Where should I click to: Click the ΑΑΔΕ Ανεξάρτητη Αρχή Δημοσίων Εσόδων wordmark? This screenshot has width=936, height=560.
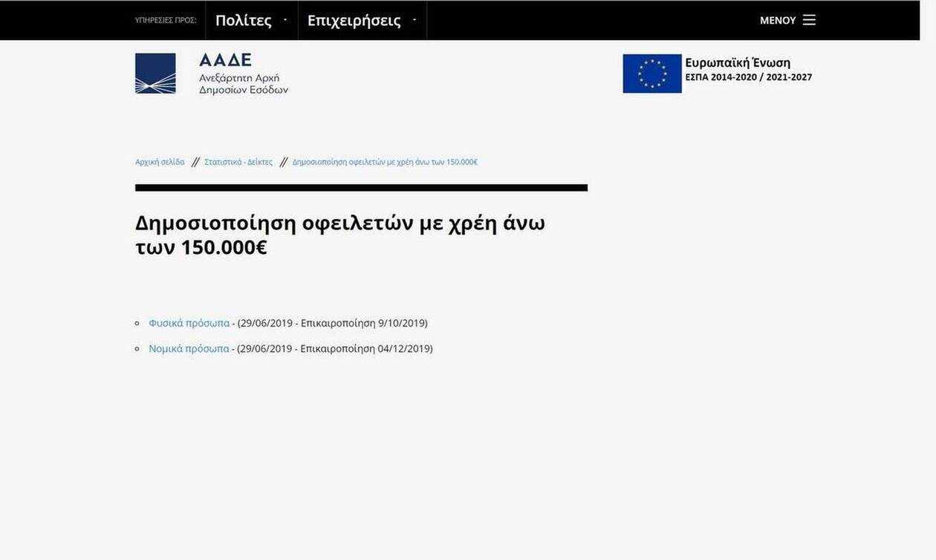click(x=243, y=74)
